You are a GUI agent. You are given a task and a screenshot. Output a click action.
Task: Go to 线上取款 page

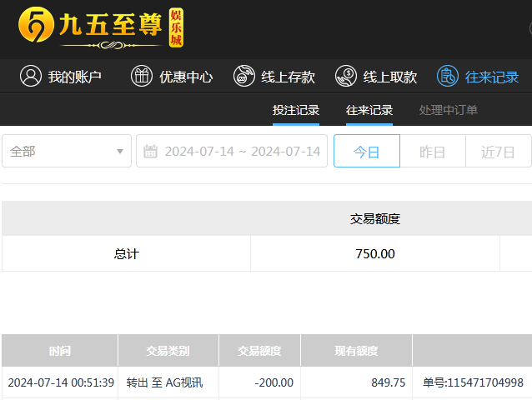tap(376, 77)
